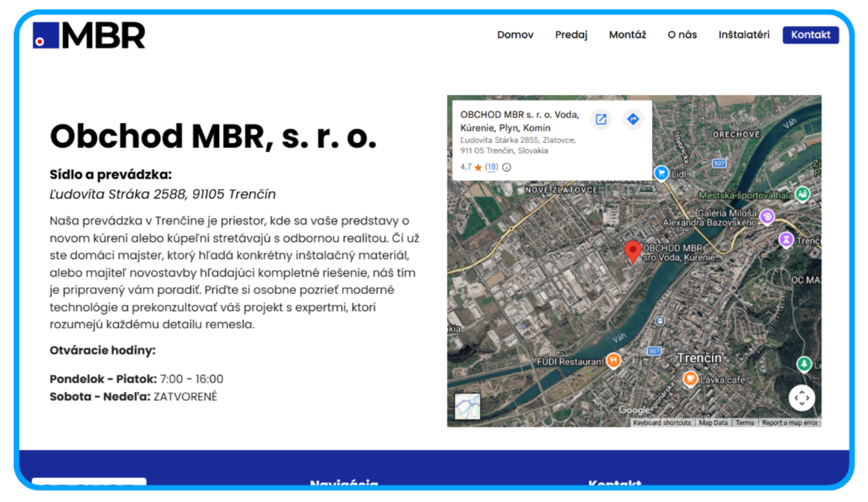The image size is (868, 502).
Task: Click Obchod MBR, s. r. o. heading
Action: click(213, 136)
